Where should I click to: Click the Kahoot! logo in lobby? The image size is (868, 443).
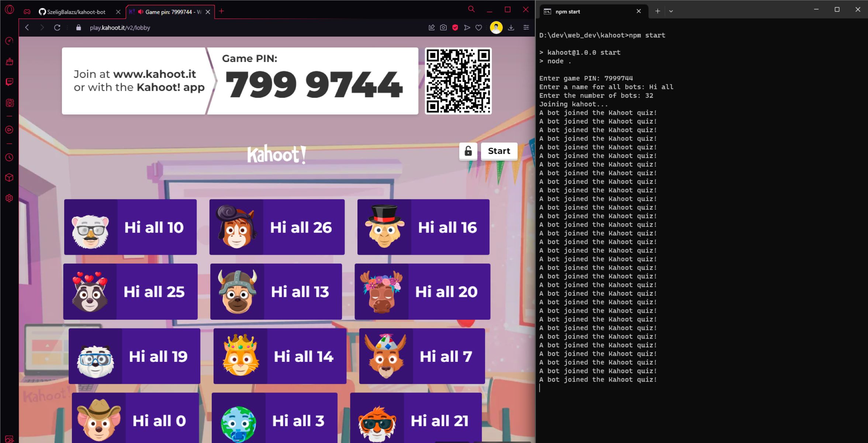point(276,154)
